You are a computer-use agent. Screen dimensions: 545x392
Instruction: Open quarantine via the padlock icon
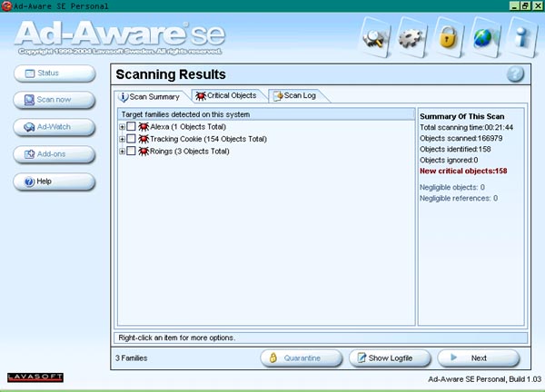coord(449,37)
